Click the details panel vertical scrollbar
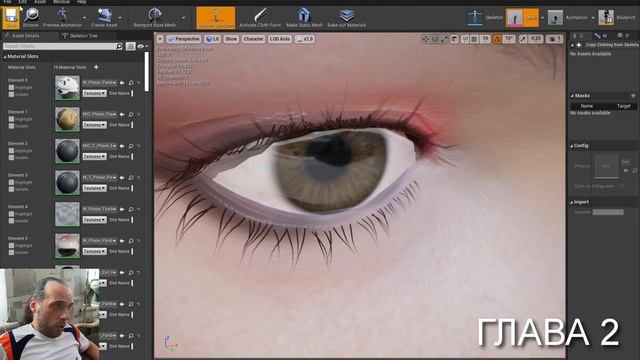This screenshot has height=360, width=640. click(147, 71)
